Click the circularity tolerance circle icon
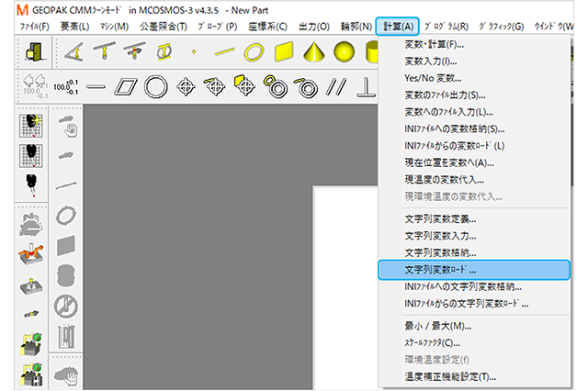 [x=155, y=87]
